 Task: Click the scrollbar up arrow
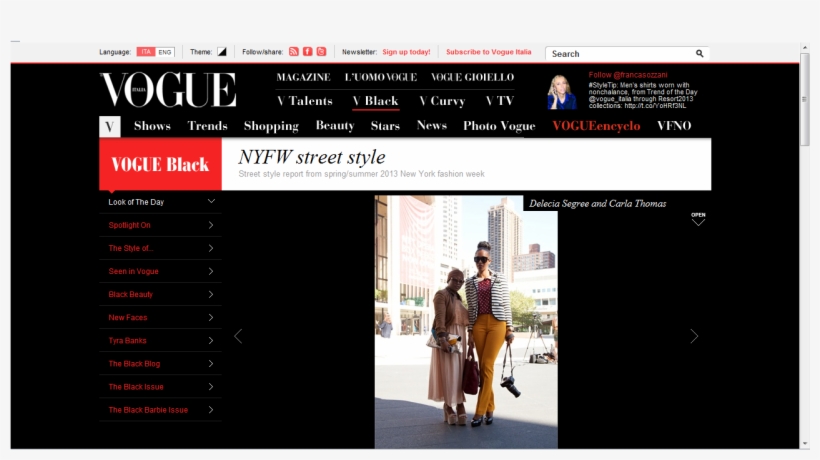pos(804,48)
